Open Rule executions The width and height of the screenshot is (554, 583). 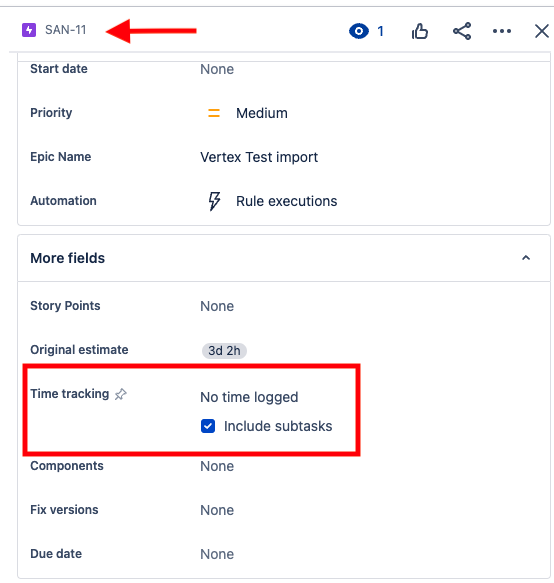click(x=287, y=201)
